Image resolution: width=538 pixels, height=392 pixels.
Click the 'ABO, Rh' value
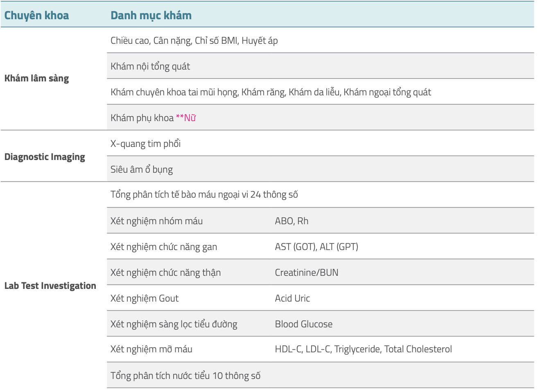coord(292,221)
